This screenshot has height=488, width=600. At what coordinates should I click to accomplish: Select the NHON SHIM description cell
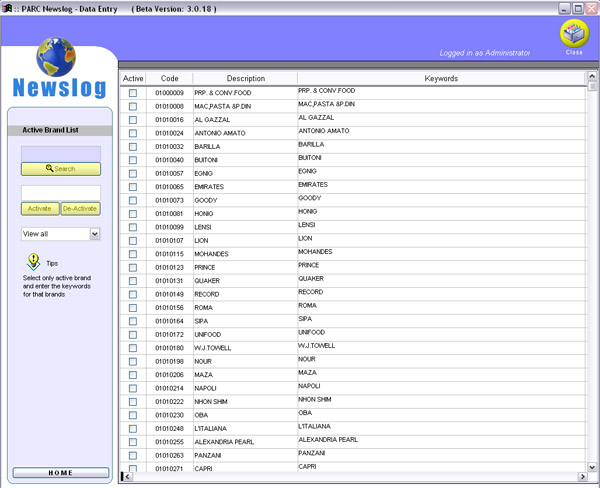tap(245, 401)
